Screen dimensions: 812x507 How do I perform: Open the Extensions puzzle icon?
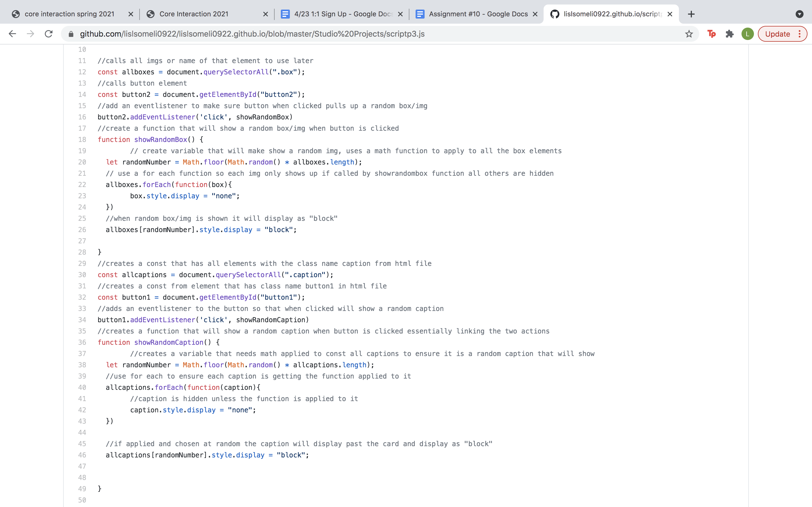click(729, 34)
